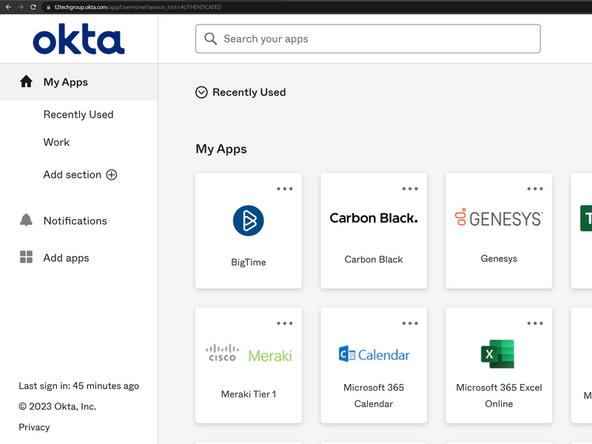Screen dimensions: 592x444
Task: Click Microsoft 365 Excel Online label
Action: 499,396
